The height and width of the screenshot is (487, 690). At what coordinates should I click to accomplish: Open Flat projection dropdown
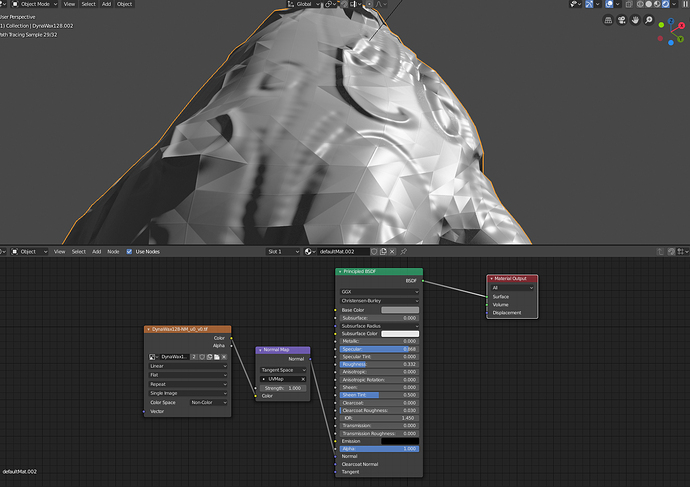point(188,375)
